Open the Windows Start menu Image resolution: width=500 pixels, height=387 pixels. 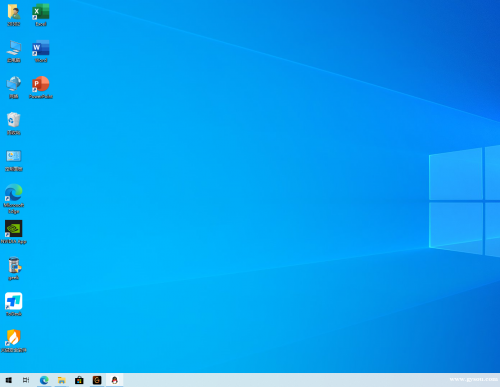[9, 380]
